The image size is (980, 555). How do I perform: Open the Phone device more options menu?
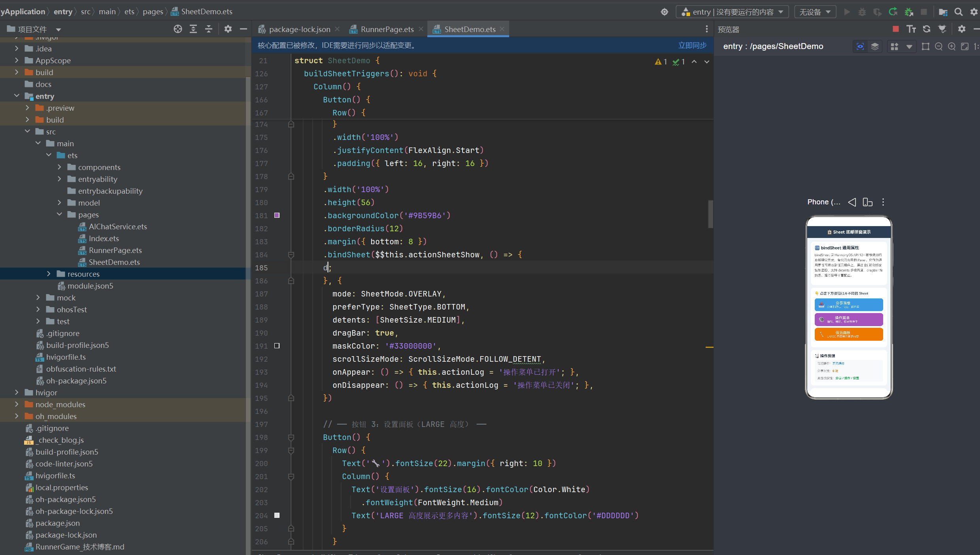(883, 202)
